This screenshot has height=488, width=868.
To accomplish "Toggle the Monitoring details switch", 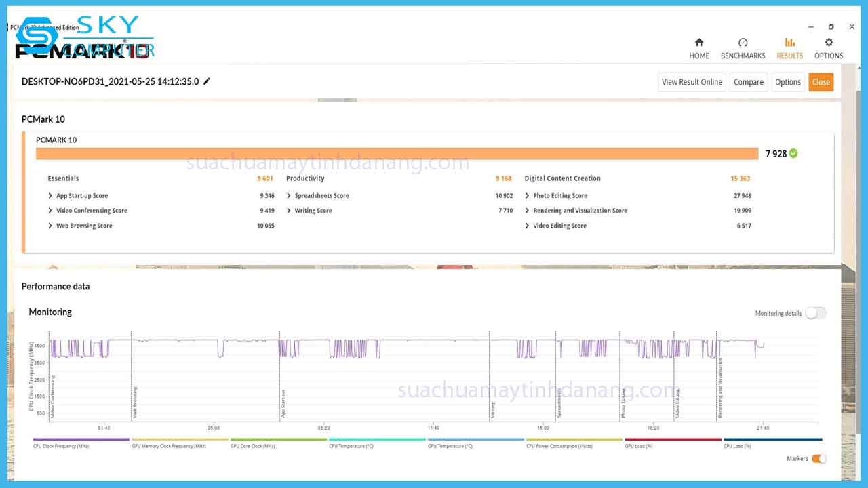I will 816,313.
